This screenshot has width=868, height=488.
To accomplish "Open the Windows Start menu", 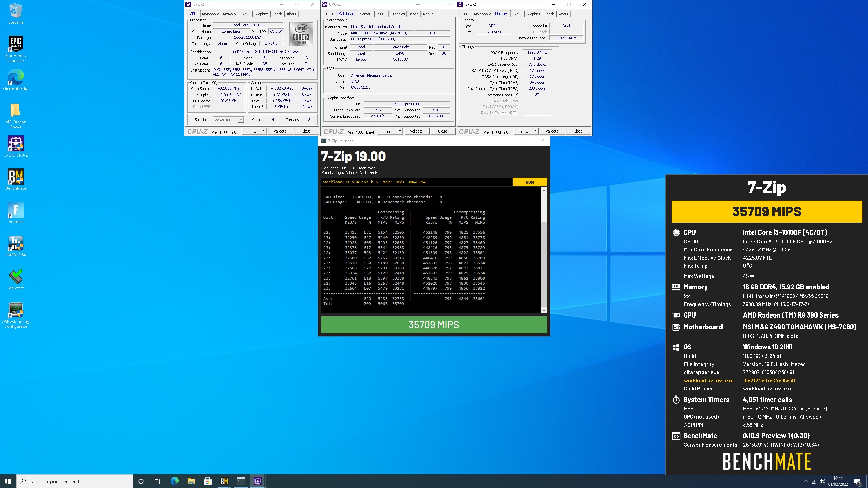I will (x=8, y=481).
